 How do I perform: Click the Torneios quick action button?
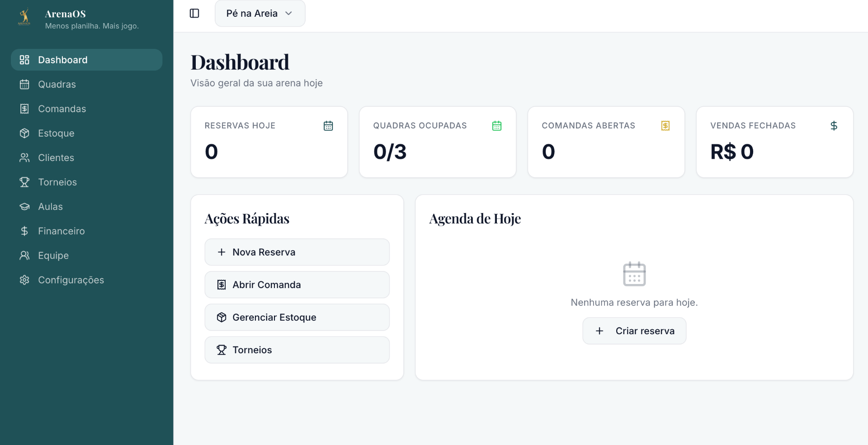click(x=297, y=350)
